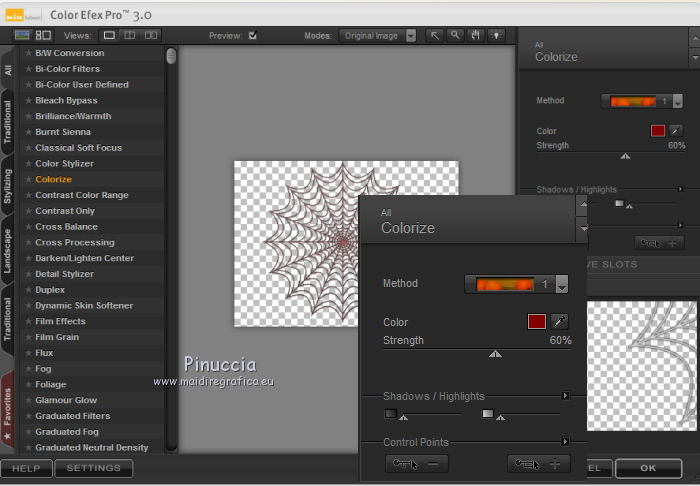Click the OK button
The width and height of the screenshot is (700, 486).
(x=648, y=468)
